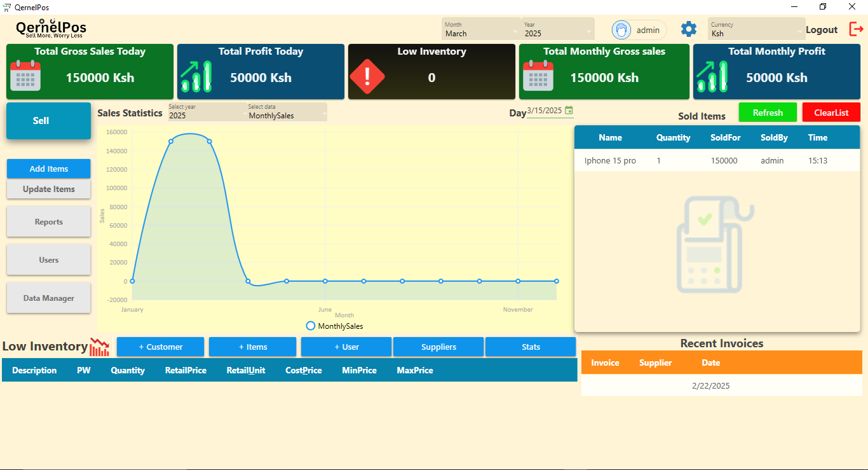Open the Select data dropdown MonthlySales
The image size is (868, 470).
(x=287, y=112)
